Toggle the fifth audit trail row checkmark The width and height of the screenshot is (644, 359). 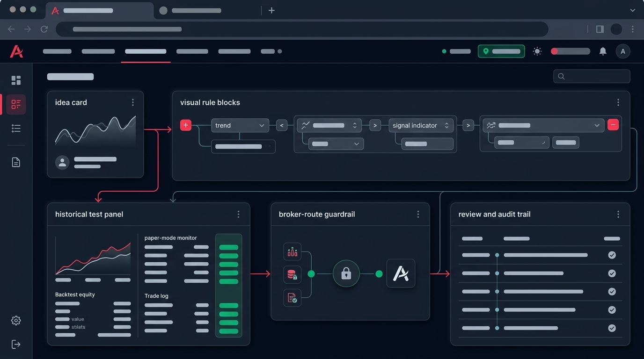coord(612,328)
